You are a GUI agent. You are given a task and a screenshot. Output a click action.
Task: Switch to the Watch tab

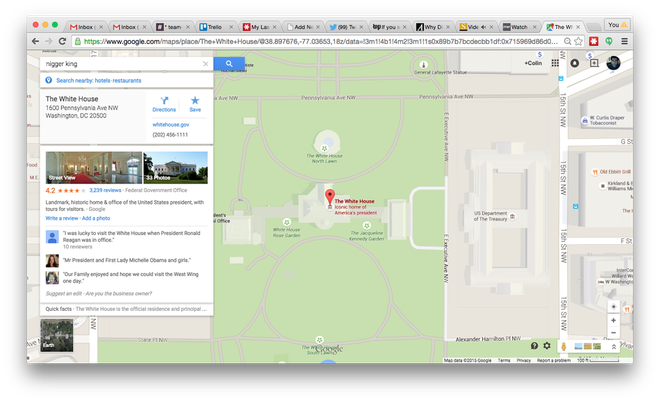tap(519, 27)
